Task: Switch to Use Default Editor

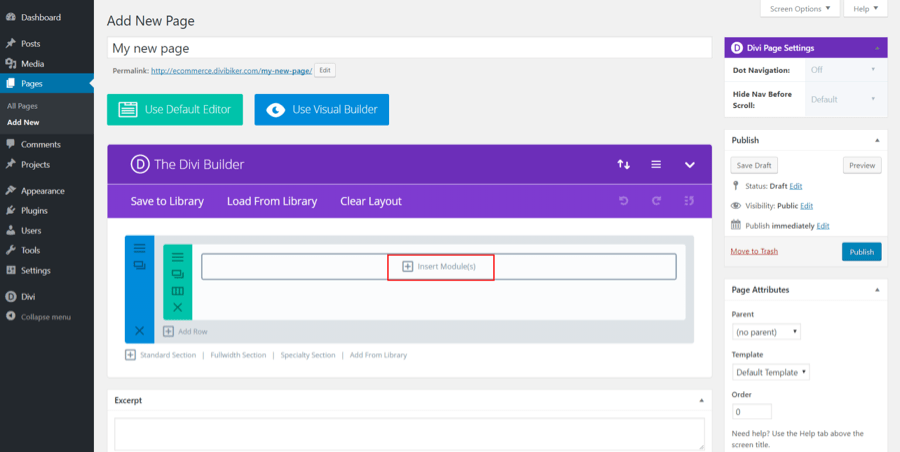Action: tap(174, 110)
